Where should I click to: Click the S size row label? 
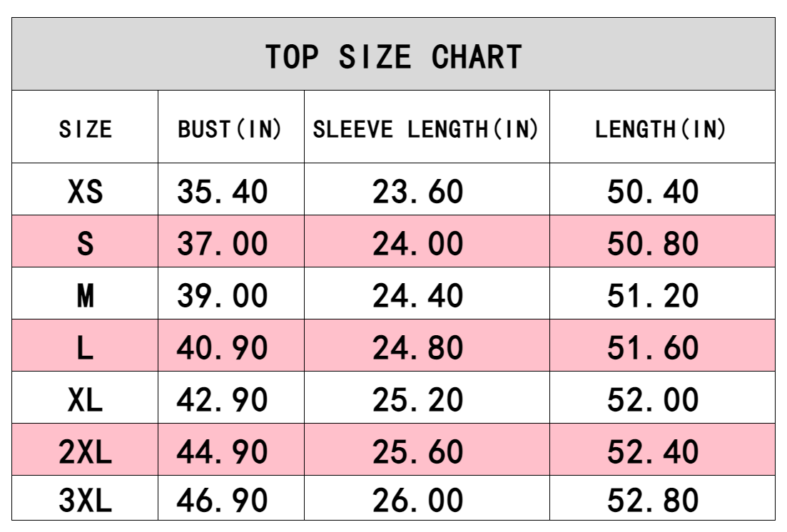[x=85, y=244]
